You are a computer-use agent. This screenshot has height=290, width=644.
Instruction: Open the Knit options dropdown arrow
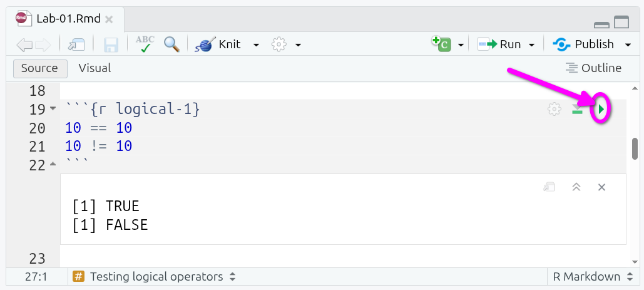pos(256,44)
